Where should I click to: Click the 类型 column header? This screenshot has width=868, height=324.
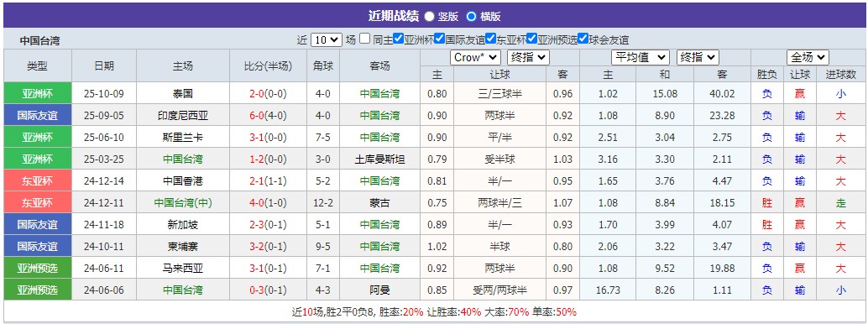(38, 66)
